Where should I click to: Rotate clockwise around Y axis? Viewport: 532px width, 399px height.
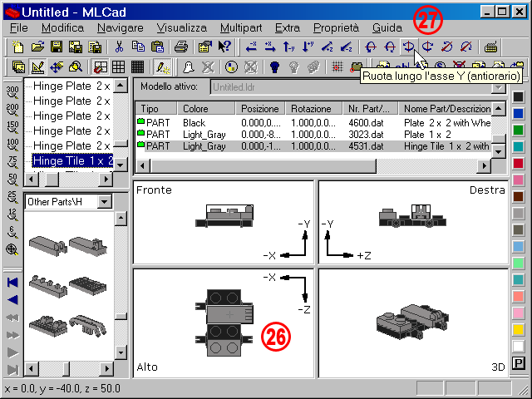(x=427, y=47)
